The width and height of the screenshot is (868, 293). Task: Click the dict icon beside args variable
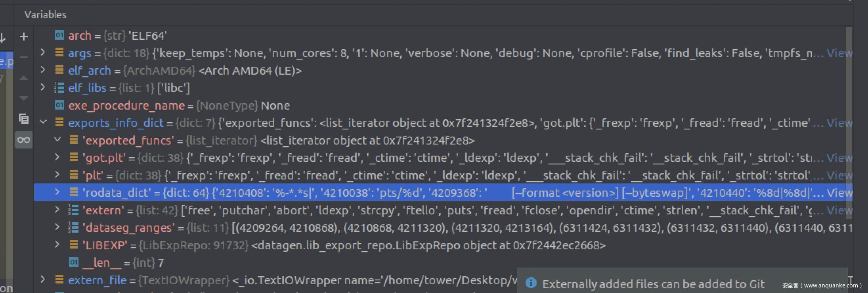59,53
